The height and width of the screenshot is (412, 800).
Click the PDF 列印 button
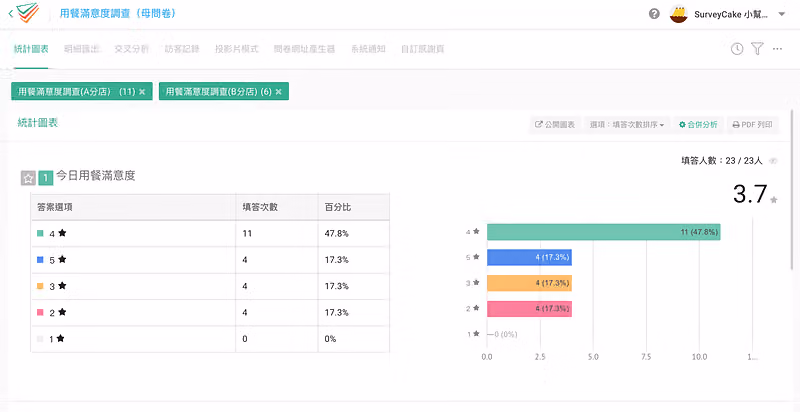pyautogui.click(x=753, y=124)
